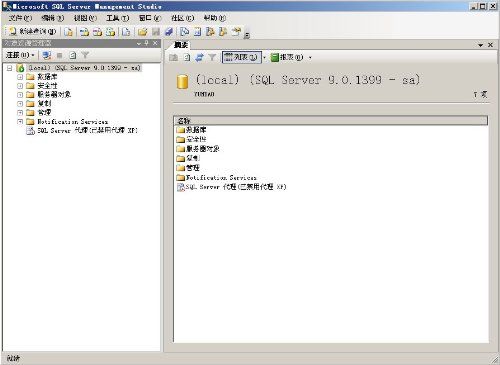Select 管理 in the summary list

click(188, 168)
